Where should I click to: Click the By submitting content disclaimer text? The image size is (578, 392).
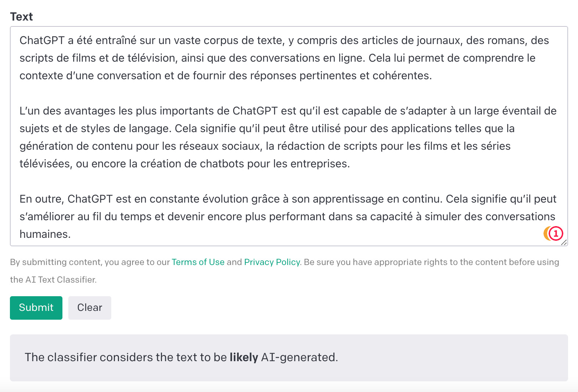click(285, 271)
